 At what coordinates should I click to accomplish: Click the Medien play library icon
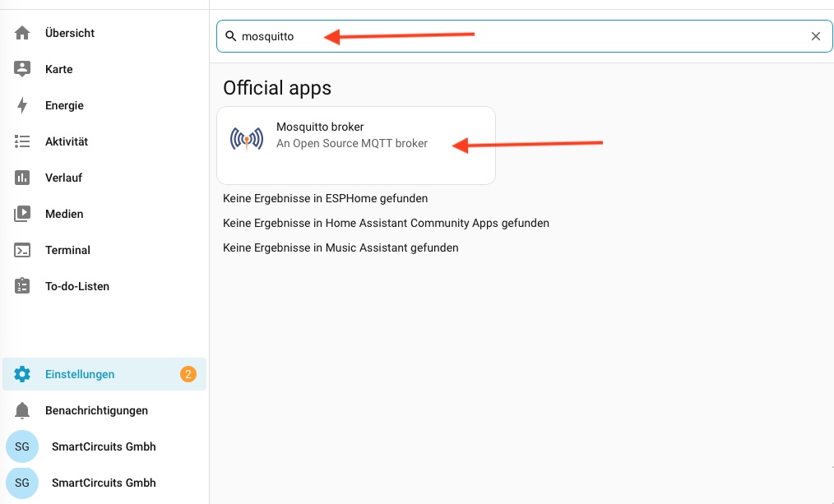22,214
